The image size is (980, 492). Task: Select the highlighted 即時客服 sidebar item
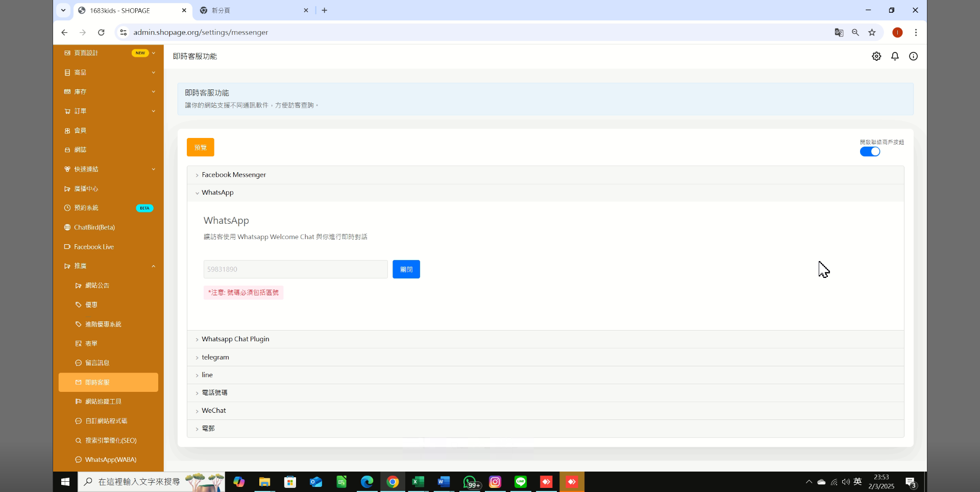coord(108,382)
